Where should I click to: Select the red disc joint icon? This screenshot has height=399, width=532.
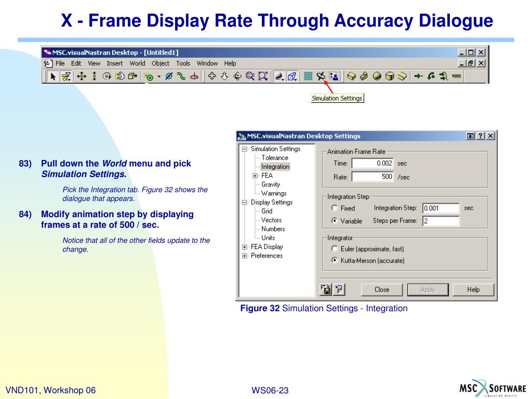(x=194, y=76)
